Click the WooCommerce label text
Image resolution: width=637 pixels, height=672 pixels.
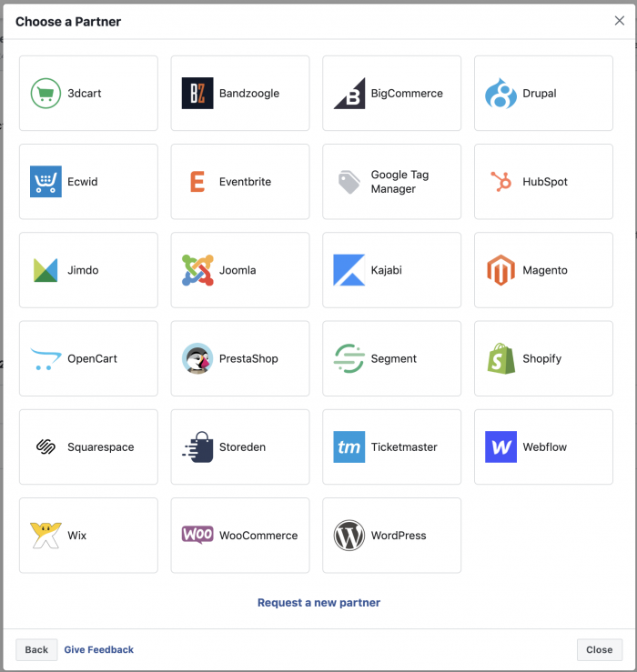258,536
